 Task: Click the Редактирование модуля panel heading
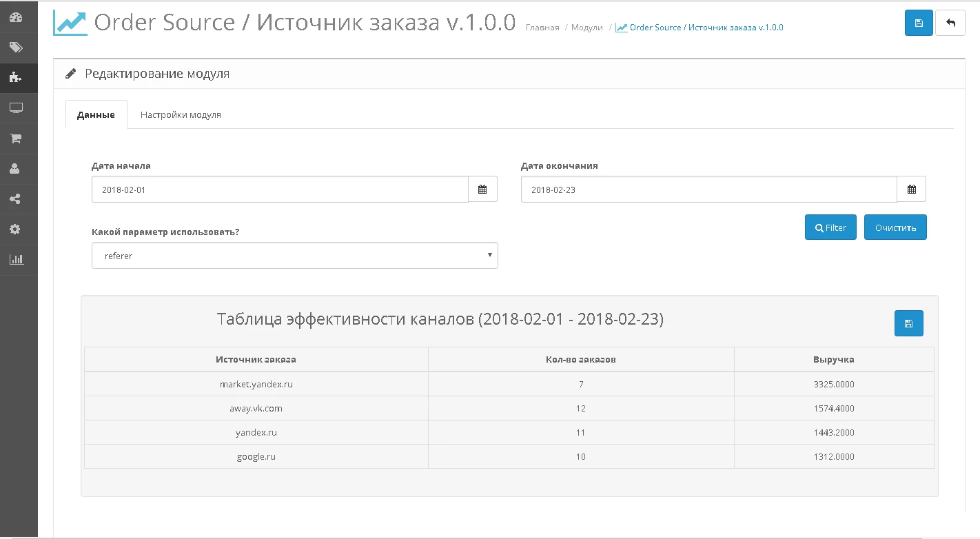157,74
